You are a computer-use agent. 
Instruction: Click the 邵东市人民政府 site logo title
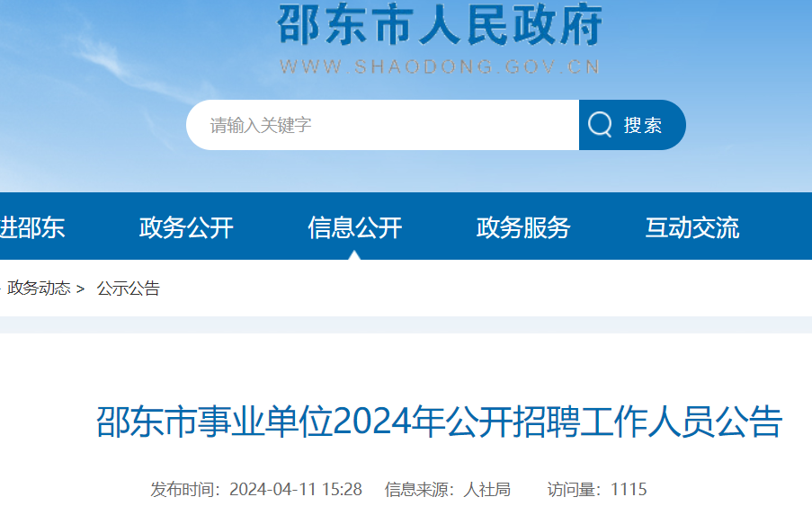(x=440, y=26)
